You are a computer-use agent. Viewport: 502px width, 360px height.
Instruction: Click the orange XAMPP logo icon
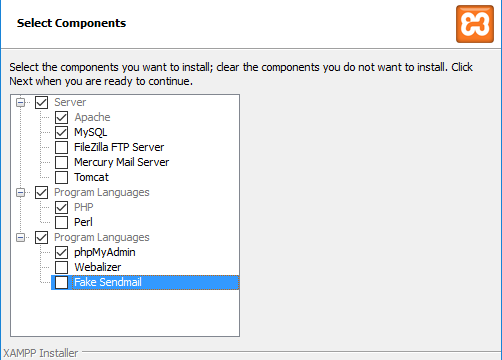pos(475,24)
